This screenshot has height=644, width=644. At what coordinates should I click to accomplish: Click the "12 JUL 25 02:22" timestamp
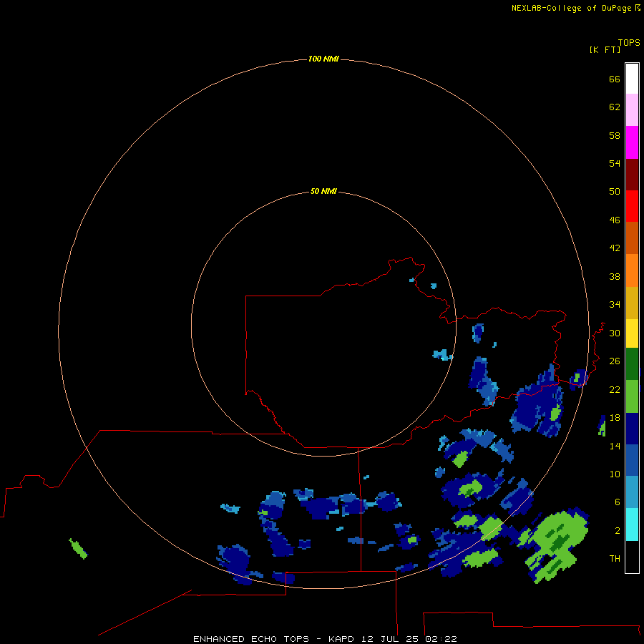[x=409, y=639]
